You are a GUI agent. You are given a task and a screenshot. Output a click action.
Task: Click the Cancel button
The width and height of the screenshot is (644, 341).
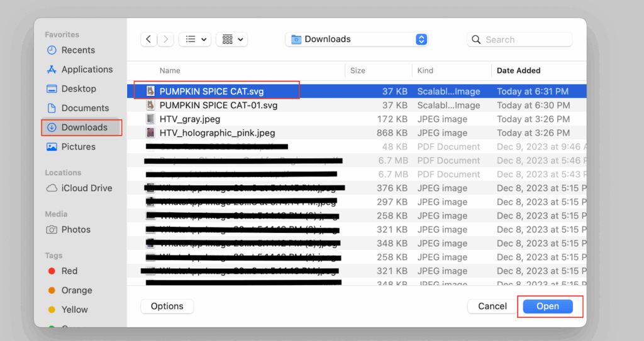tap(492, 306)
